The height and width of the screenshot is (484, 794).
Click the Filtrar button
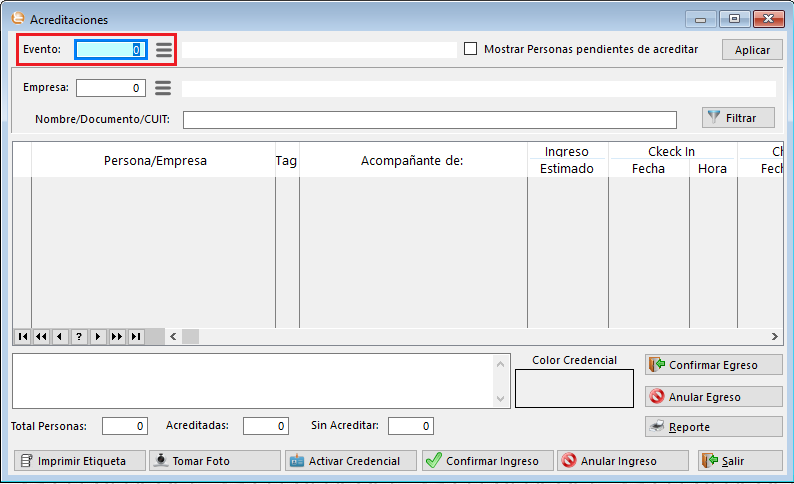tap(738, 118)
